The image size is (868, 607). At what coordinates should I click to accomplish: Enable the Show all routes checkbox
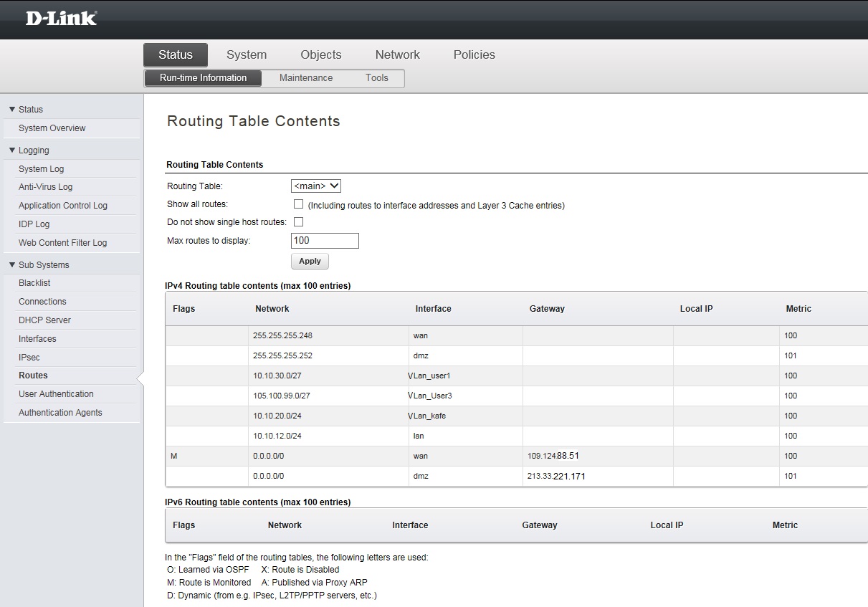pos(299,204)
